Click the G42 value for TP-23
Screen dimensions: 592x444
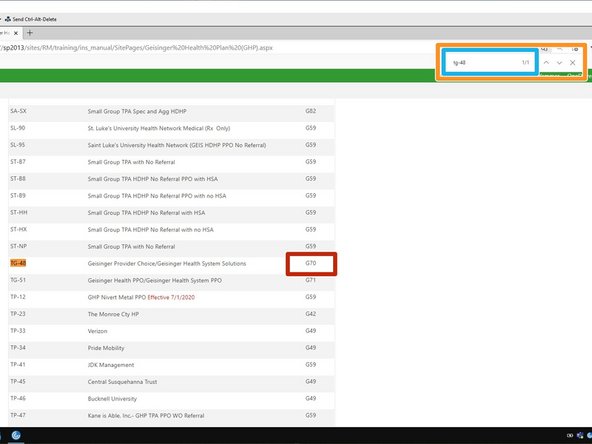coord(311,314)
